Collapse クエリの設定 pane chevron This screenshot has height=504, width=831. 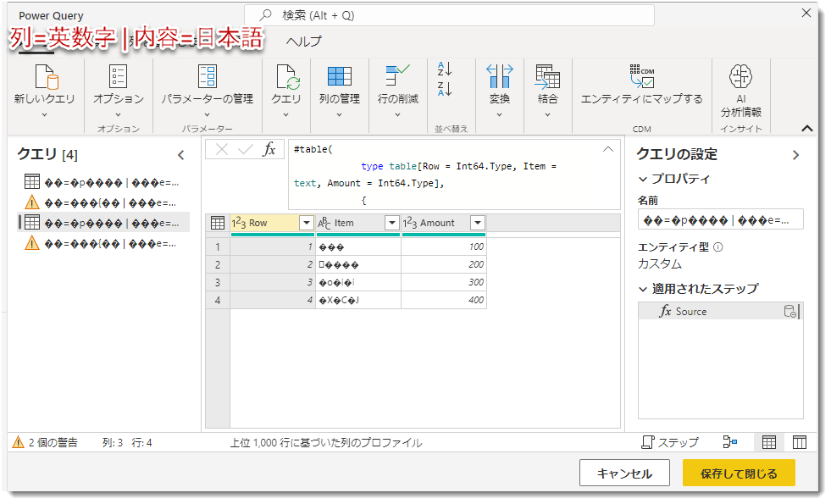795,155
